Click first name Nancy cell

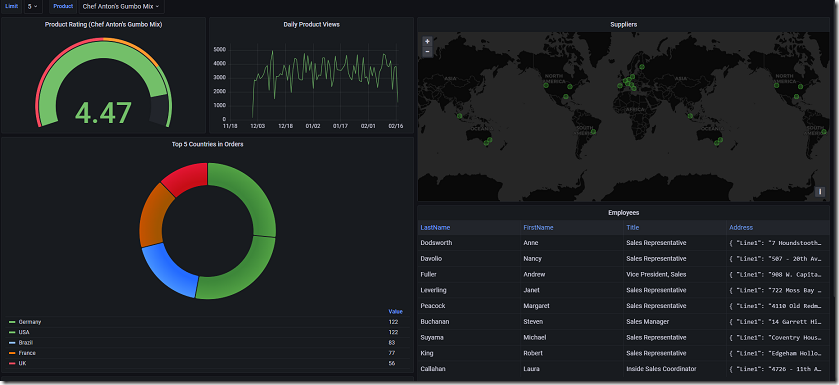tap(571, 259)
